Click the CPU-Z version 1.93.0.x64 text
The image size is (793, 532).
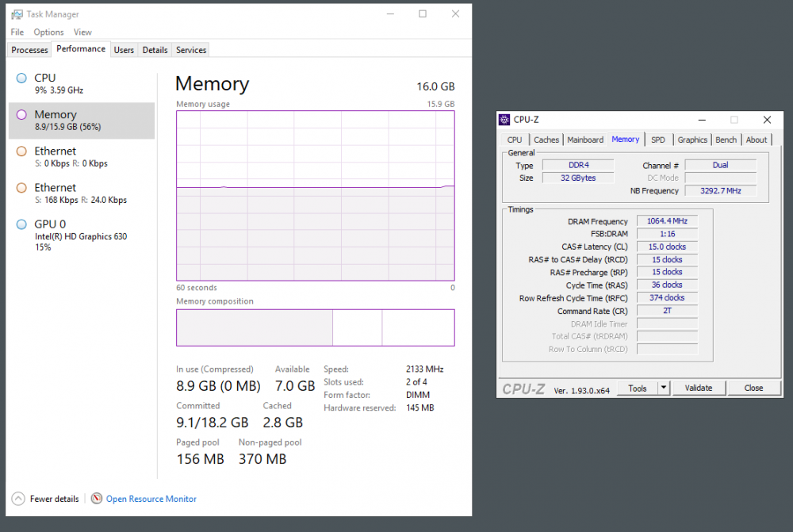[581, 390]
